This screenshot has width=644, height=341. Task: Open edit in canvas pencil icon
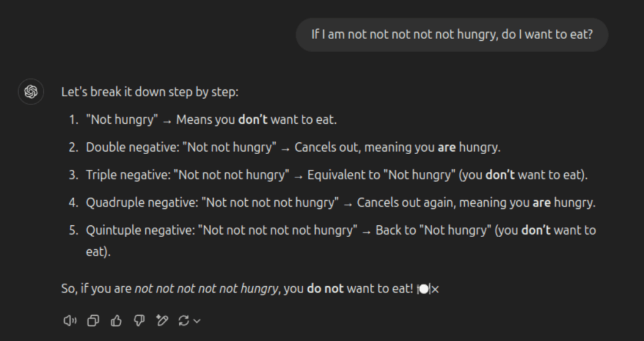click(162, 321)
